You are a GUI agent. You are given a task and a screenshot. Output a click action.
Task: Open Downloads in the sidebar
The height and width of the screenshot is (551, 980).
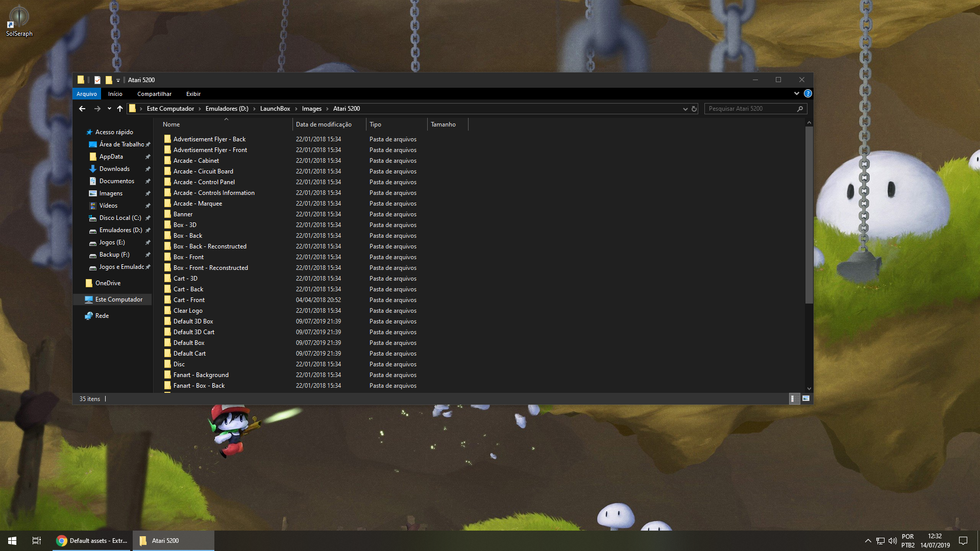(x=114, y=169)
